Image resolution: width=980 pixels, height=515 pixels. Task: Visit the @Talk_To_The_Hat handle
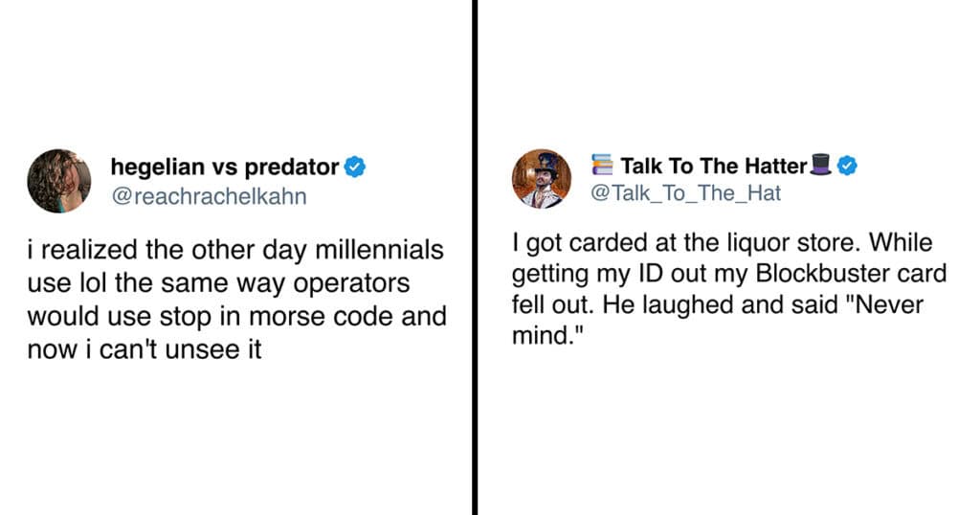685,193
